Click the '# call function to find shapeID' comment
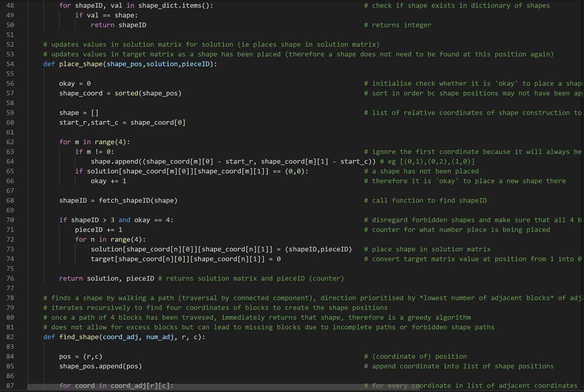Viewport: 584px width, 392px height. [x=425, y=201]
